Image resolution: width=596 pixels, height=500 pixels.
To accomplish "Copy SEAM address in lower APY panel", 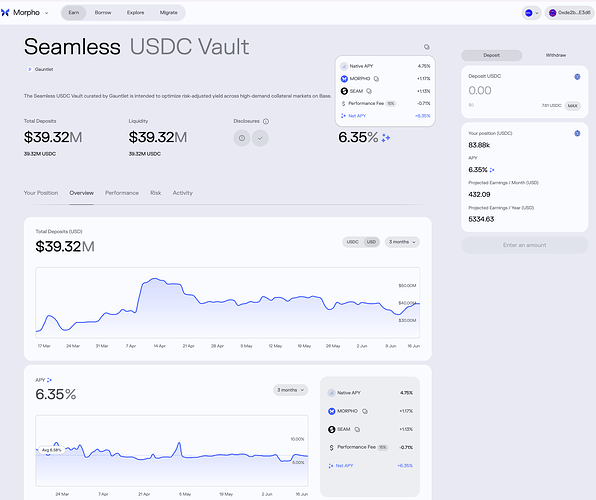I will tap(357, 429).
